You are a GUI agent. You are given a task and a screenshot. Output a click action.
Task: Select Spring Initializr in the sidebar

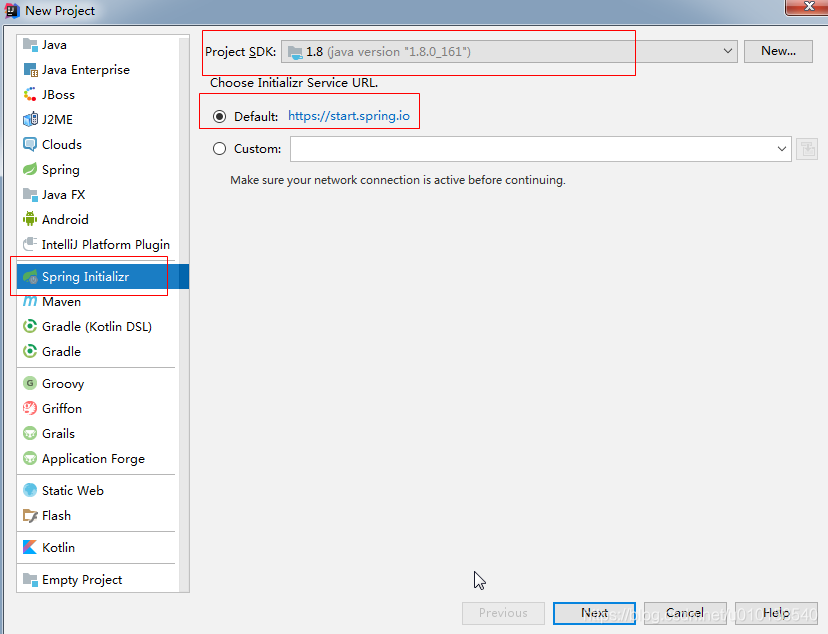pyautogui.click(x=88, y=276)
